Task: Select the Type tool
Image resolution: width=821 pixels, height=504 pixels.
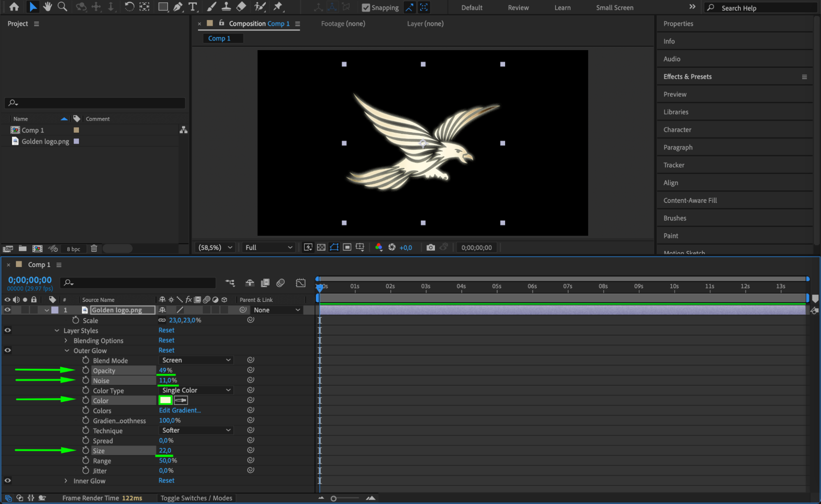Action: [192, 7]
